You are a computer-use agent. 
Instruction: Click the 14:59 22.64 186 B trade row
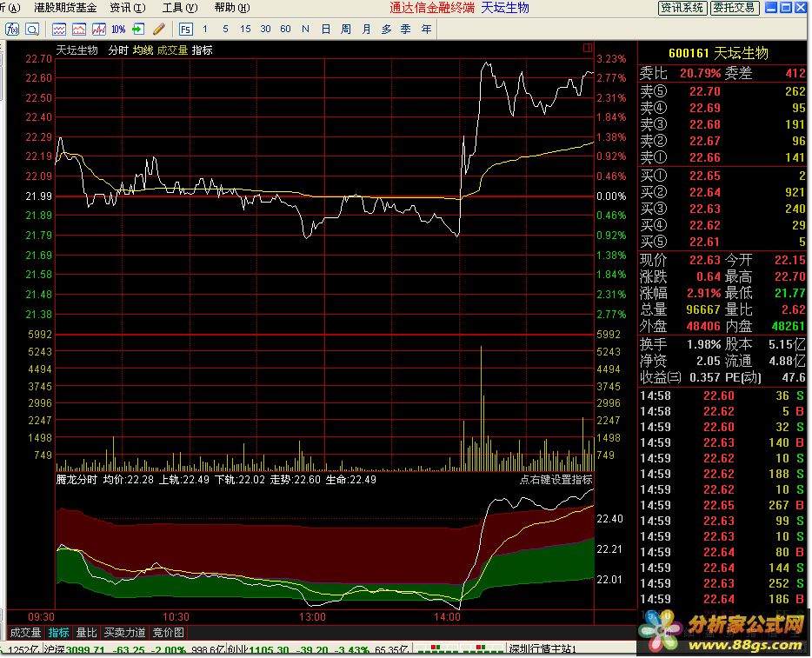(722, 599)
